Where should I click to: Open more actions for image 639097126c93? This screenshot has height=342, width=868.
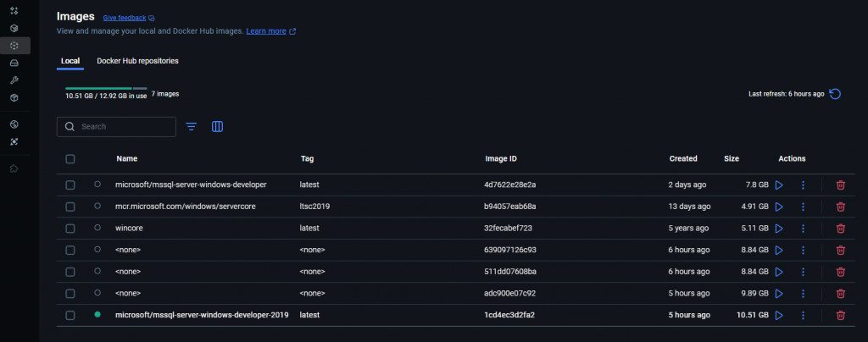[x=804, y=251]
